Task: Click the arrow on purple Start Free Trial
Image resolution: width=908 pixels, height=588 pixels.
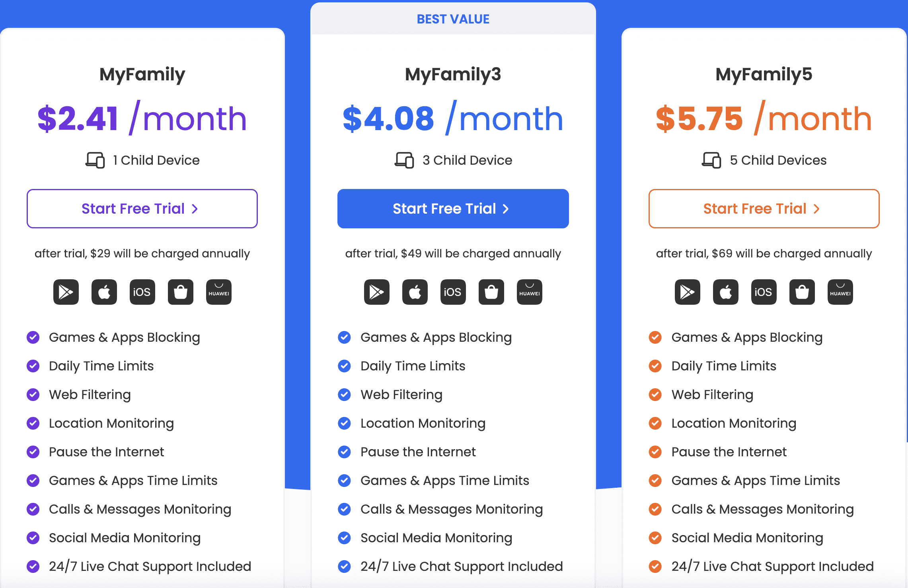Action: (195, 209)
